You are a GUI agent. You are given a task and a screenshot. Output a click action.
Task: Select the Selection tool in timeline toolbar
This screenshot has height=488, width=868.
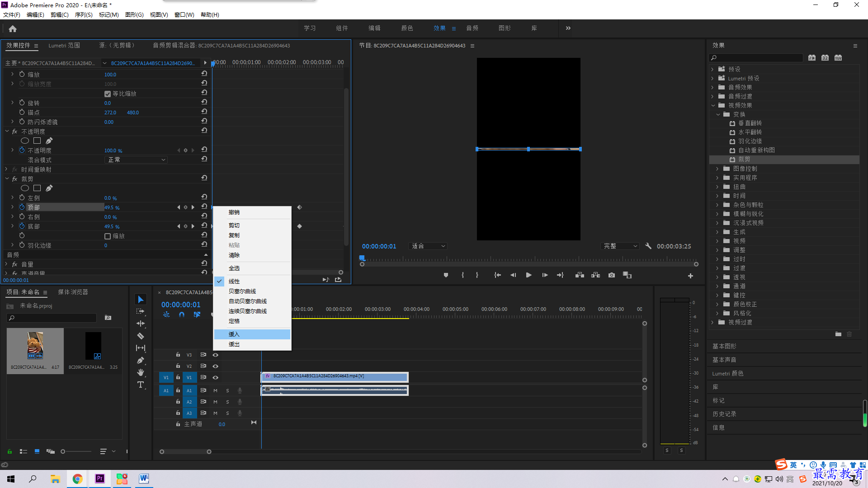[141, 300]
